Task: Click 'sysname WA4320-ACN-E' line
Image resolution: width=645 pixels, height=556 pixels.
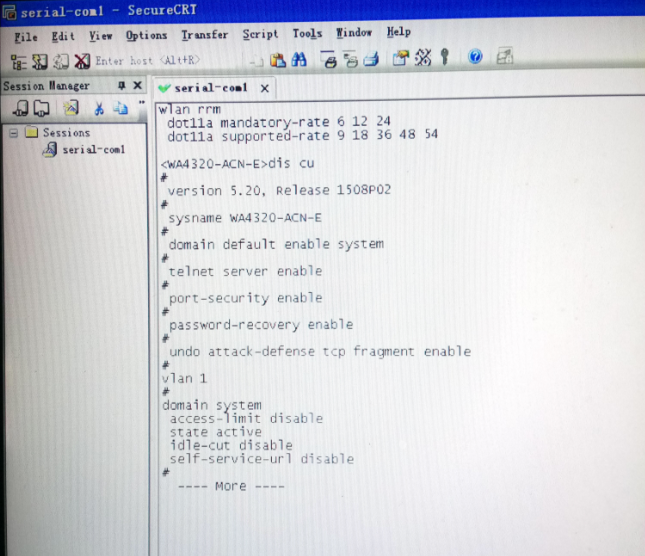Action: click(x=245, y=218)
